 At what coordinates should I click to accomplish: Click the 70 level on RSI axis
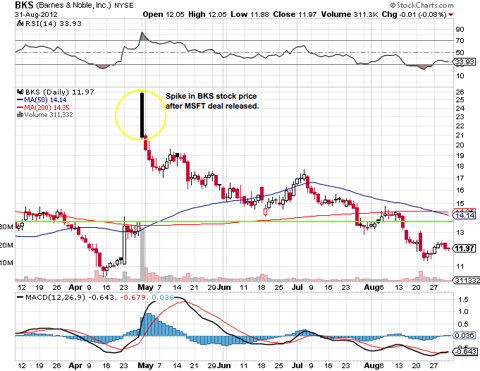(x=460, y=41)
